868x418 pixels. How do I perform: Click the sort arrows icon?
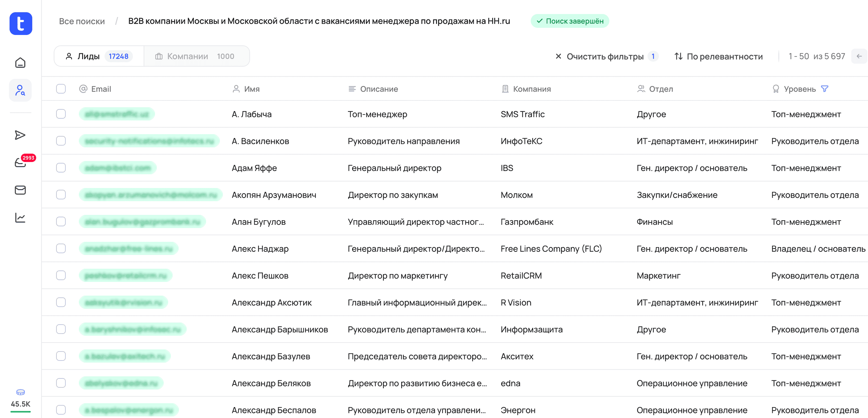click(678, 56)
